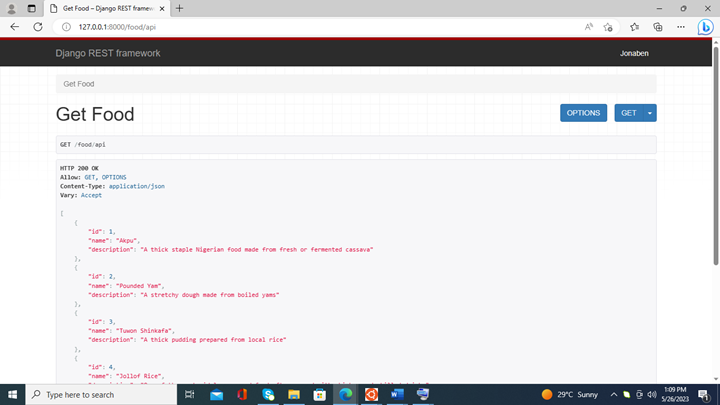Click the "Akpu" name value
Image resolution: width=720 pixels, height=405 pixels.
click(x=127, y=240)
